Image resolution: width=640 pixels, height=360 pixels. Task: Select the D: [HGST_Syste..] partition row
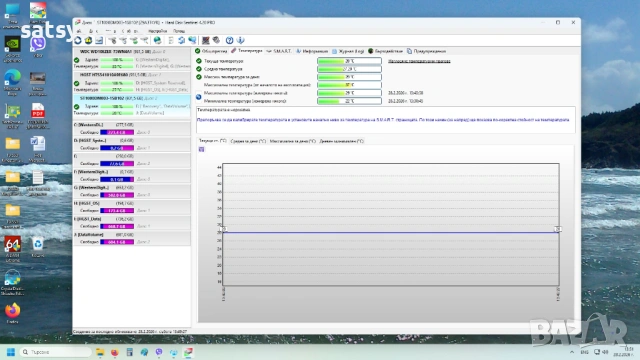coord(131,144)
